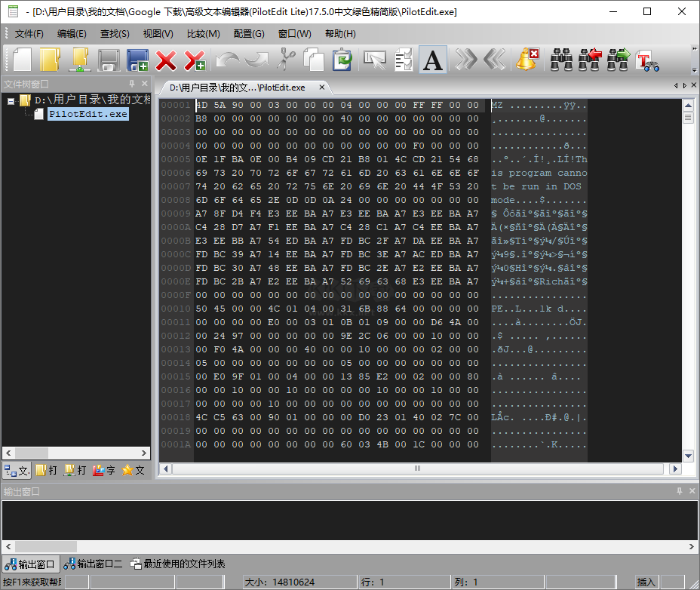Click the 插入 insert mode indicator
Image resolution: width=700 pixels, height=590 pixels.
click(x=646, y=582)
